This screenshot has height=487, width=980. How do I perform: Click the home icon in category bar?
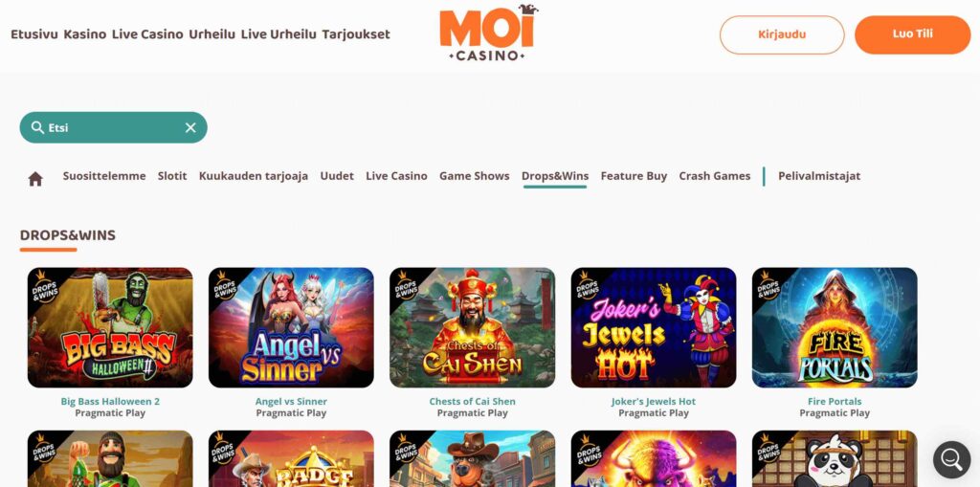point(35,179)
